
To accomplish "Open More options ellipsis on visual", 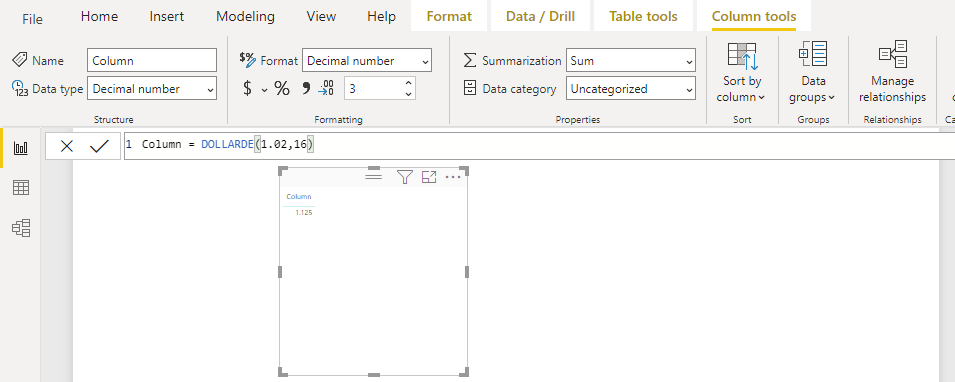I will click(x=453, y=177).
